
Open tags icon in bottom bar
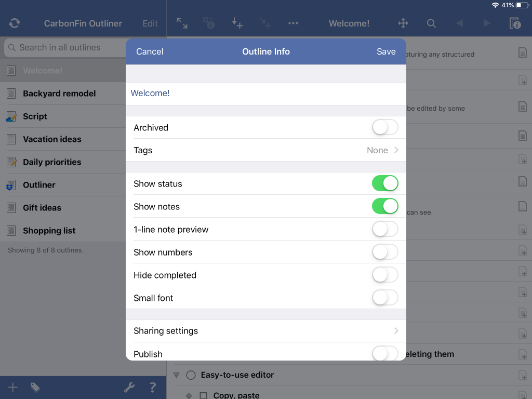(35, 387)
